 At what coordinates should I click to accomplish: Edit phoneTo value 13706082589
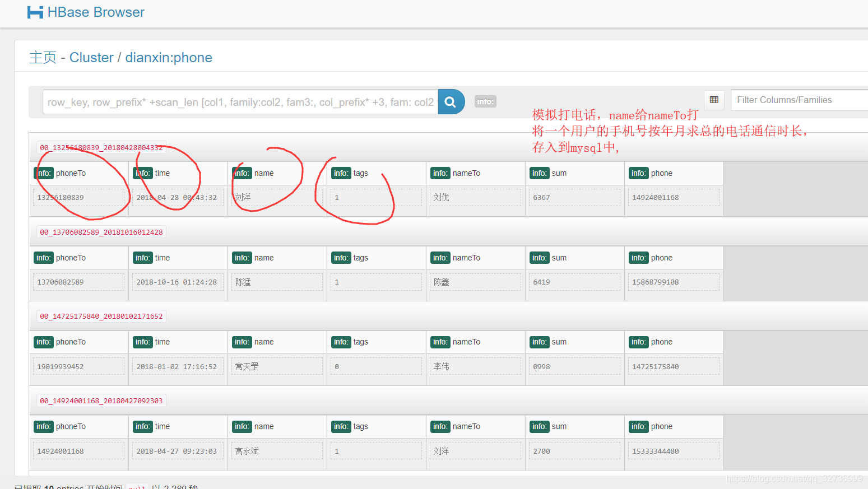[79, 282]
